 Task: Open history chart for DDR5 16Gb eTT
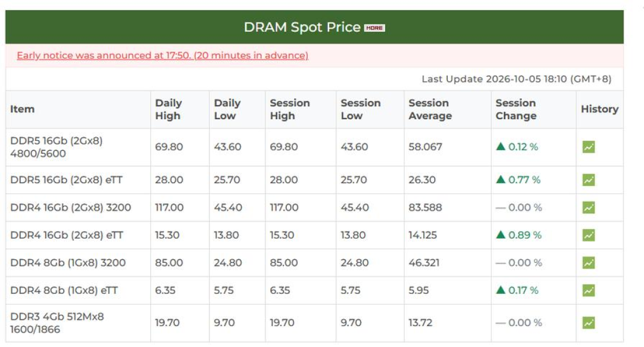(x=588, y=180)
